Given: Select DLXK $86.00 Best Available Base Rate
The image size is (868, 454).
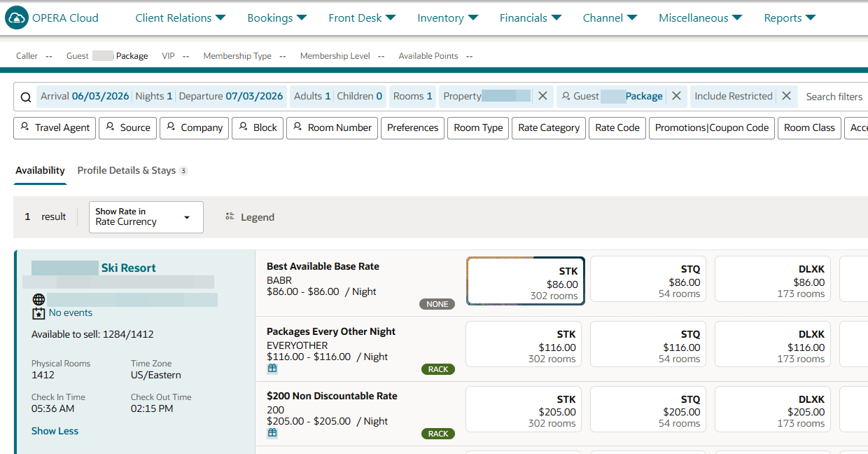Looking at the screenshot, I should point(773,279).
